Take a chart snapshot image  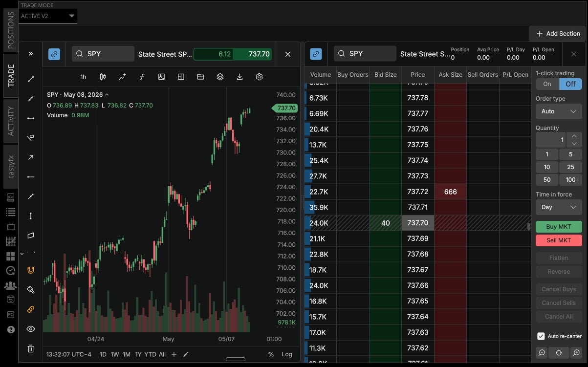(x=161, y=77)
